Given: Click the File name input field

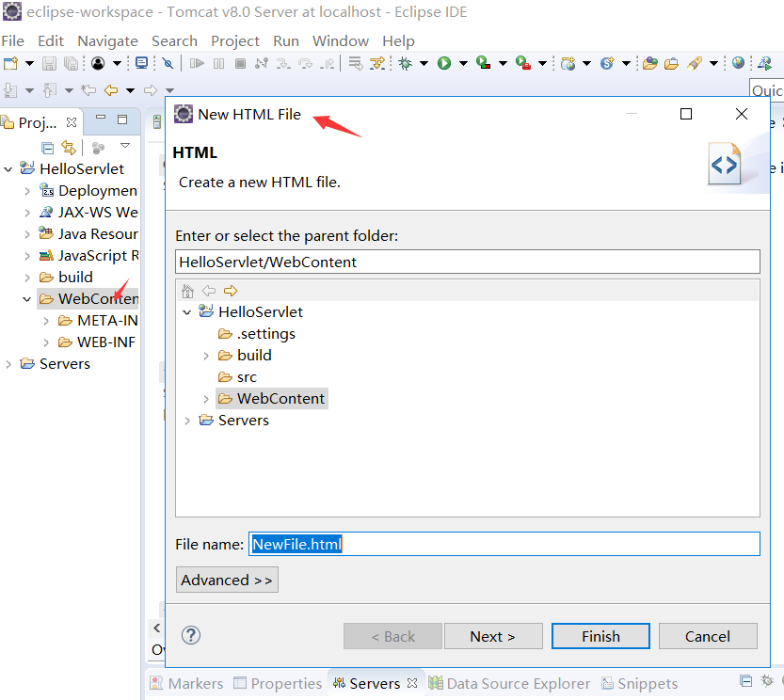Looking at the screenshot, I should (504, 544).
